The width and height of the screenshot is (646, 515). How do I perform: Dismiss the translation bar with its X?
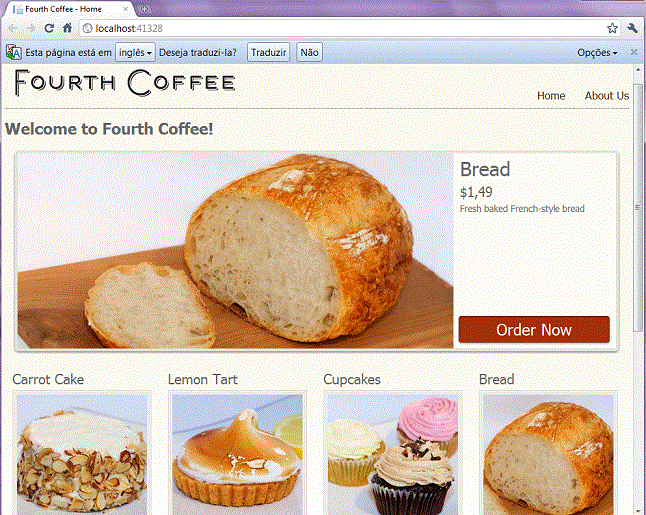tap(634, 52)
